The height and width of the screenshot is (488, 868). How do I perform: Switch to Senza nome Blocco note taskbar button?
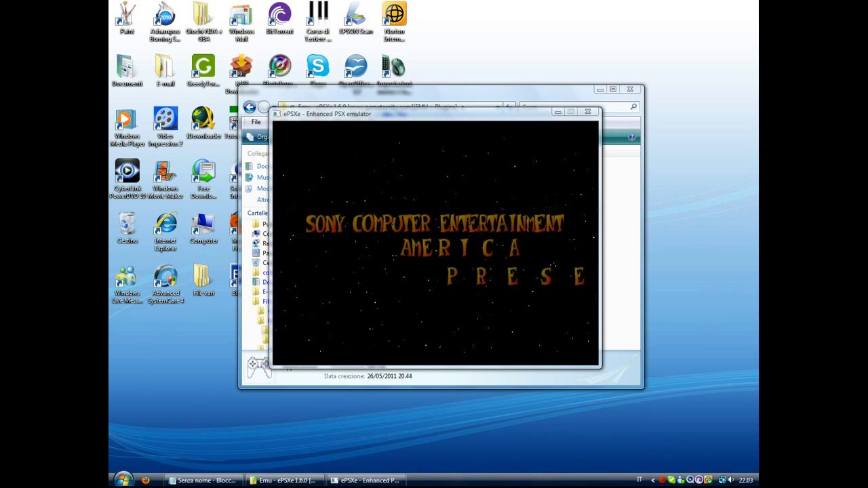coord(202,480)
